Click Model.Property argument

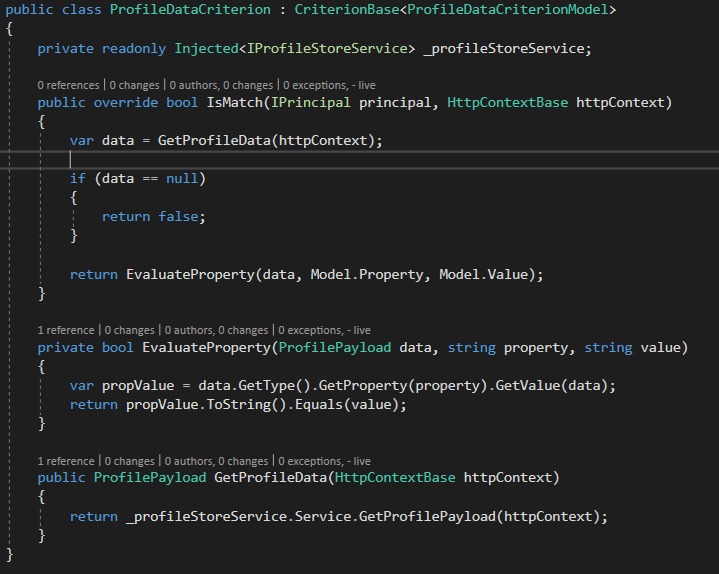pos(367,275)
